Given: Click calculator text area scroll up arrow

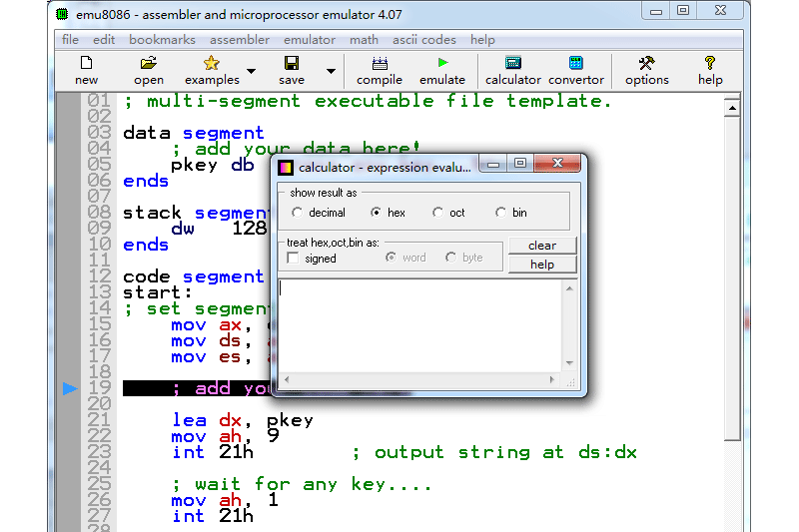Looking at the screenshot, I should (569, 288).
